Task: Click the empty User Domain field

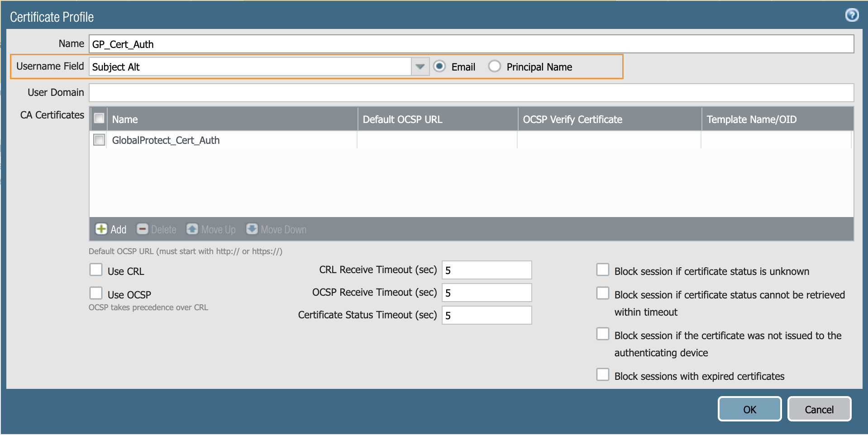Action: (x=317, y=93)
